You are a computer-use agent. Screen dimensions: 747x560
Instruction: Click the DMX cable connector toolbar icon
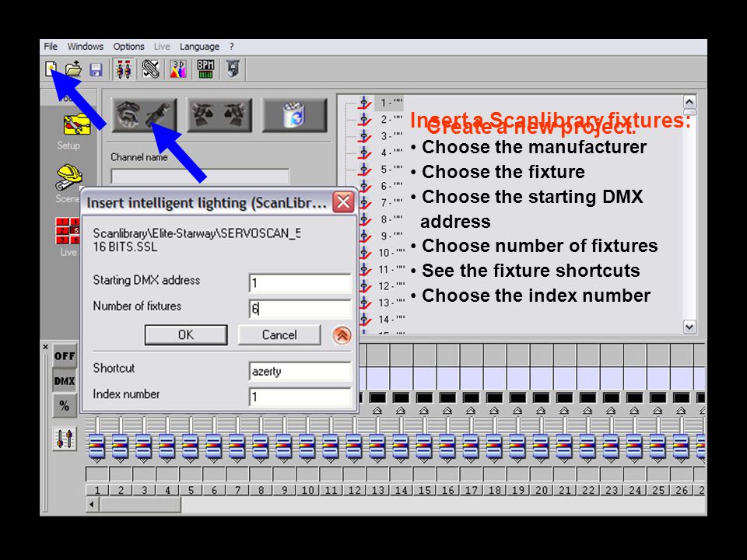click(x=150, y=69)
